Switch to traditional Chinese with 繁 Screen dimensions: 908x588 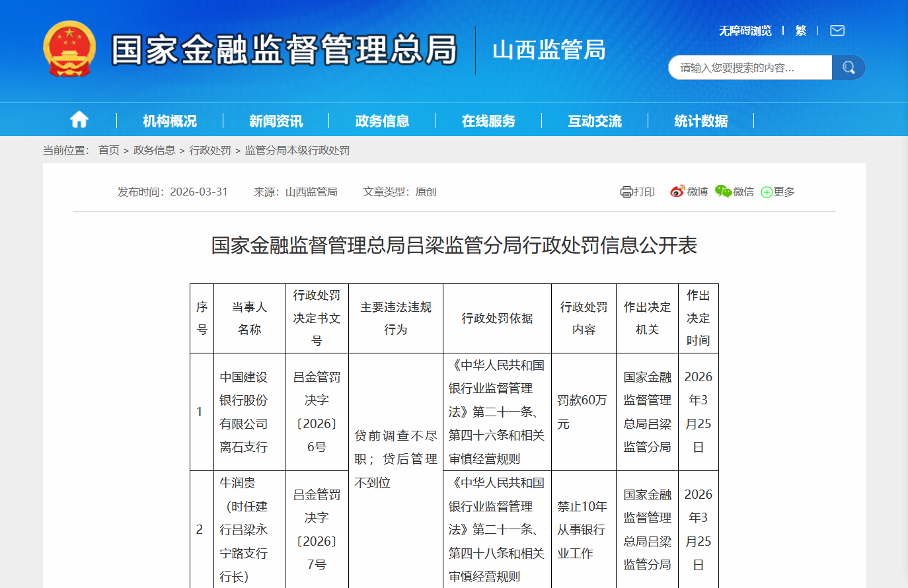coord(801,30)
